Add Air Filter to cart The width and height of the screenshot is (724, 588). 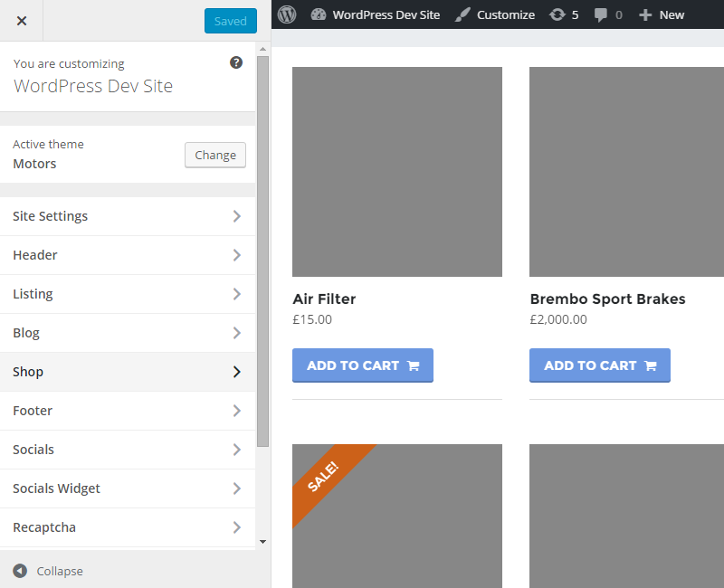(363, 365)
